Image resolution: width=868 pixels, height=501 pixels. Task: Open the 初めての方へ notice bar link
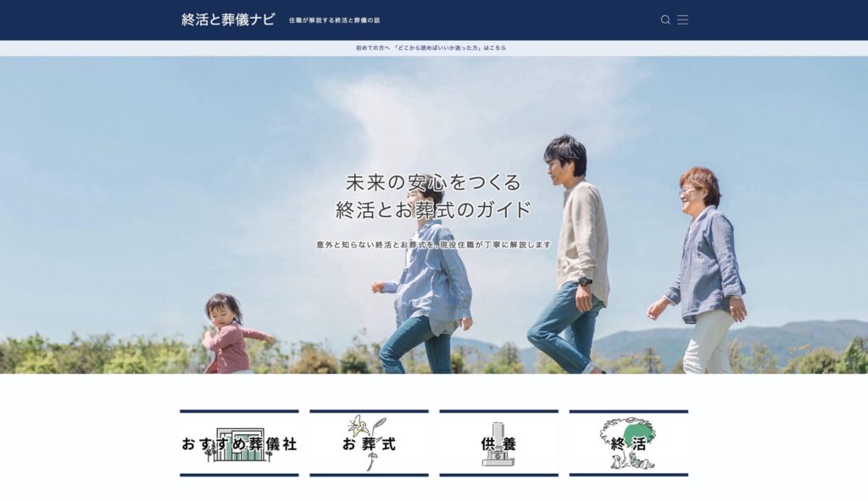click(431, 48)
